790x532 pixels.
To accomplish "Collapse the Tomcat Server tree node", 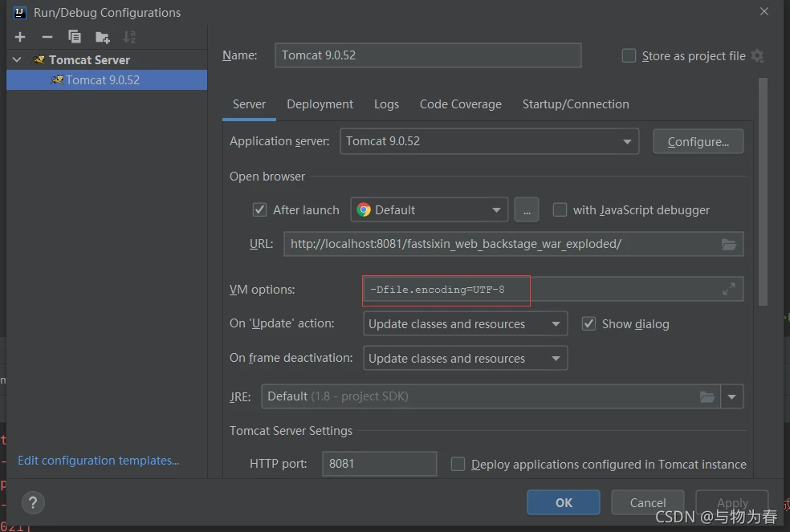I will point(17,59).
